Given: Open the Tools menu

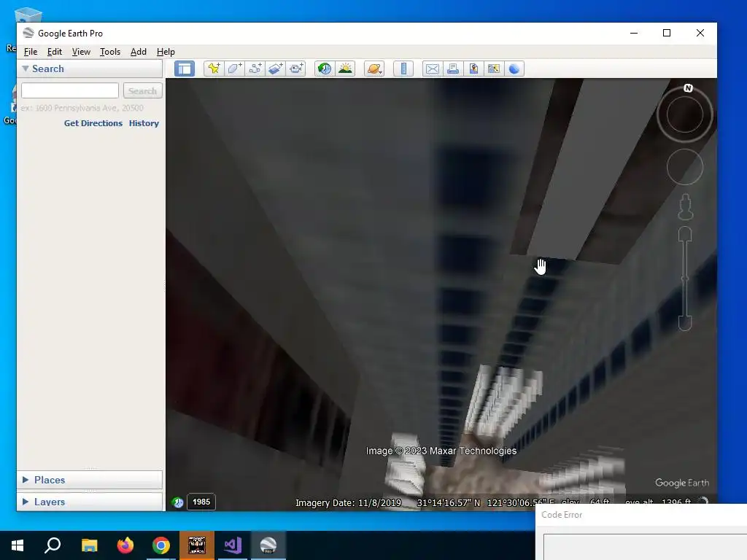Looking at the screenshot, I should pos(110,52).
